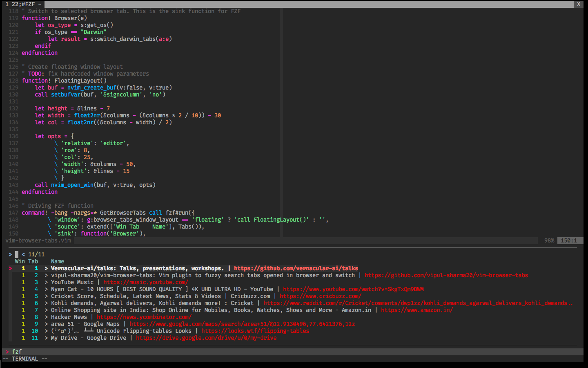Screen dimensions: 588x368
Task: Click the "Win Tab" column header
Action: pos(27,261)
